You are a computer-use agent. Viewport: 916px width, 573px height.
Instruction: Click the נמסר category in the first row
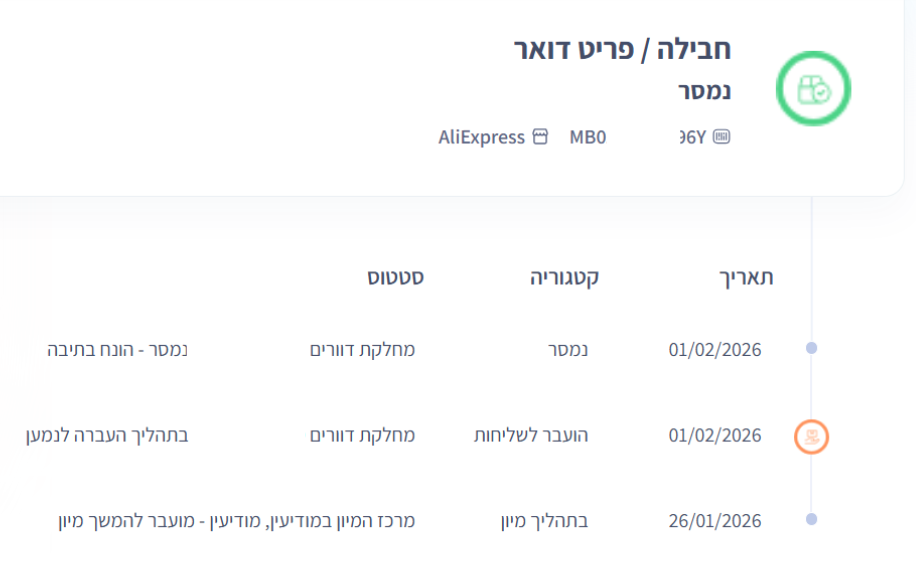(567, 350)
